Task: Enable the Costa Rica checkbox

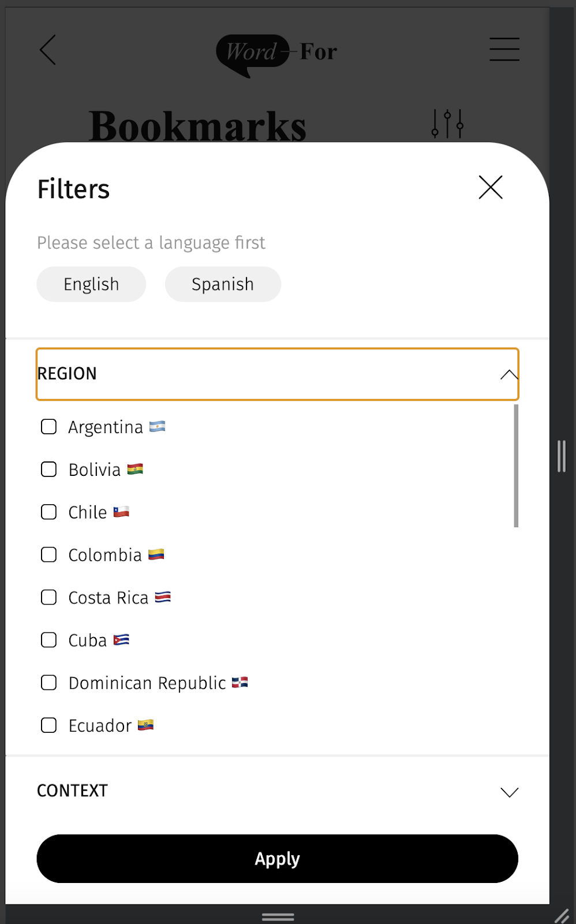Action: 49,597
